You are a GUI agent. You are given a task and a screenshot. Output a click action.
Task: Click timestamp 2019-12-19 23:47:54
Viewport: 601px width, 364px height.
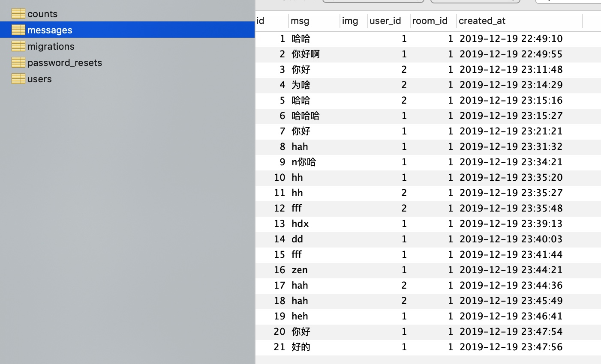[511, 331]
